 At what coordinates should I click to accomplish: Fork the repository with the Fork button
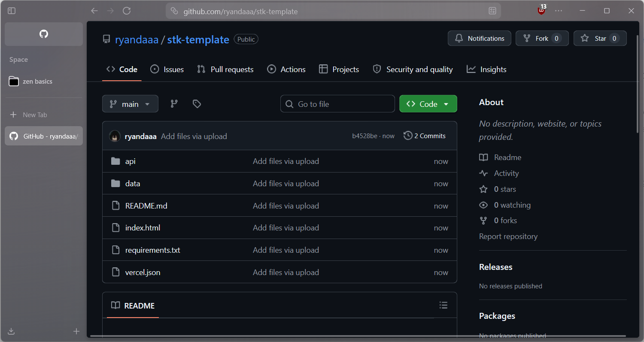click(x=542, y=38)
